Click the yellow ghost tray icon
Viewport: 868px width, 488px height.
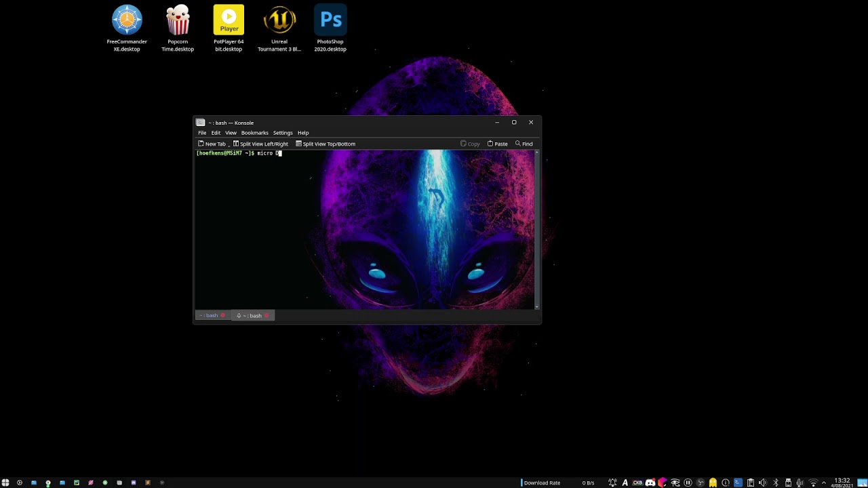coord(713,483)
